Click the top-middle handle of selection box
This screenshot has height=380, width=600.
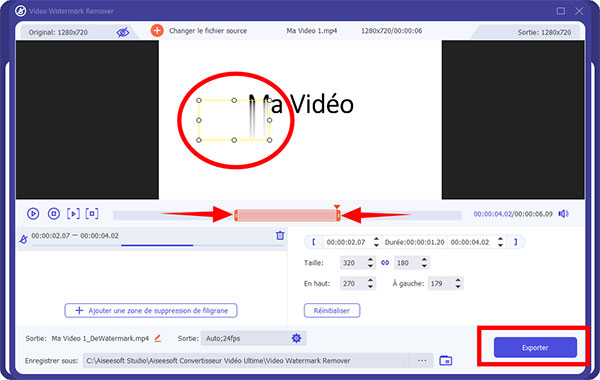pos(234,100)
